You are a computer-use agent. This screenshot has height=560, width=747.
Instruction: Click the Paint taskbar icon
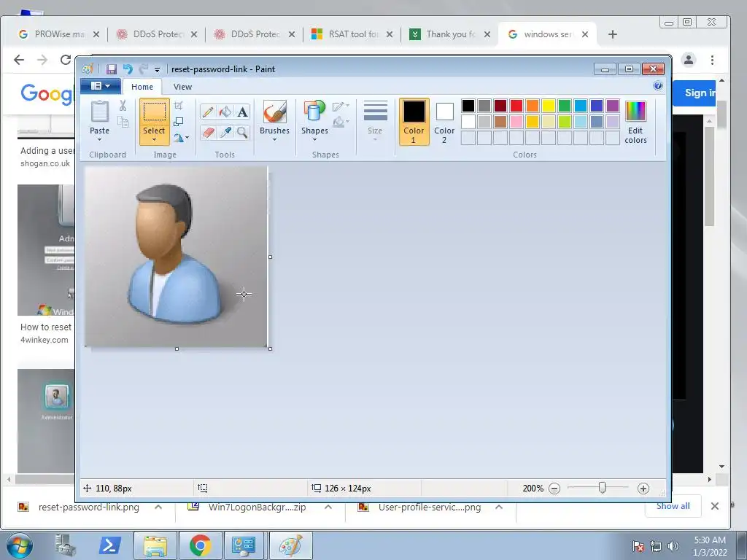click(x=290, y=545)
